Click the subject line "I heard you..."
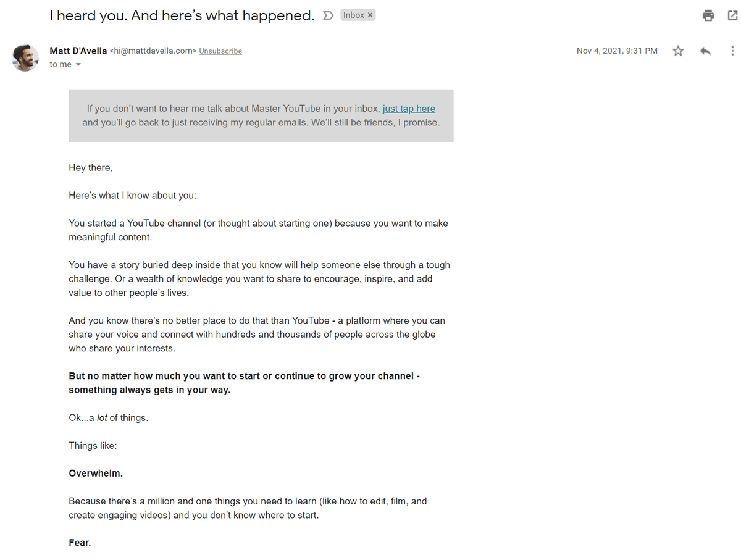This screenshot has height=560, width=741. pyautogui.click(x=182, y=16)
